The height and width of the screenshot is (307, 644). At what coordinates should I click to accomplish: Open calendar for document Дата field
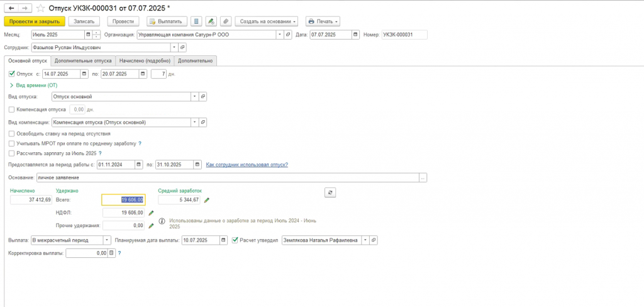(x=355, y=35)
